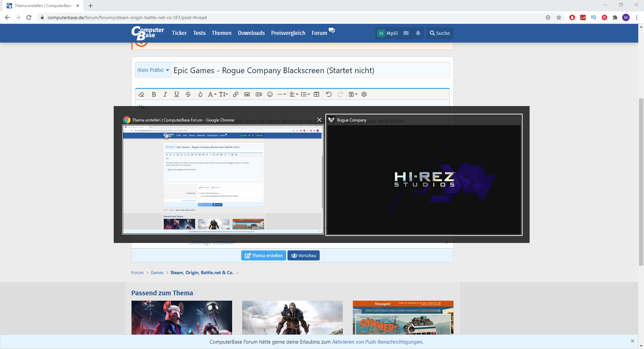Open the notifications bell

418,33
